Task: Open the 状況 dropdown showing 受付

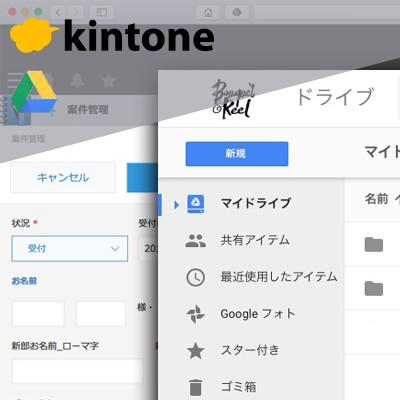Action: pyautogui.click(x=70, y=248)
